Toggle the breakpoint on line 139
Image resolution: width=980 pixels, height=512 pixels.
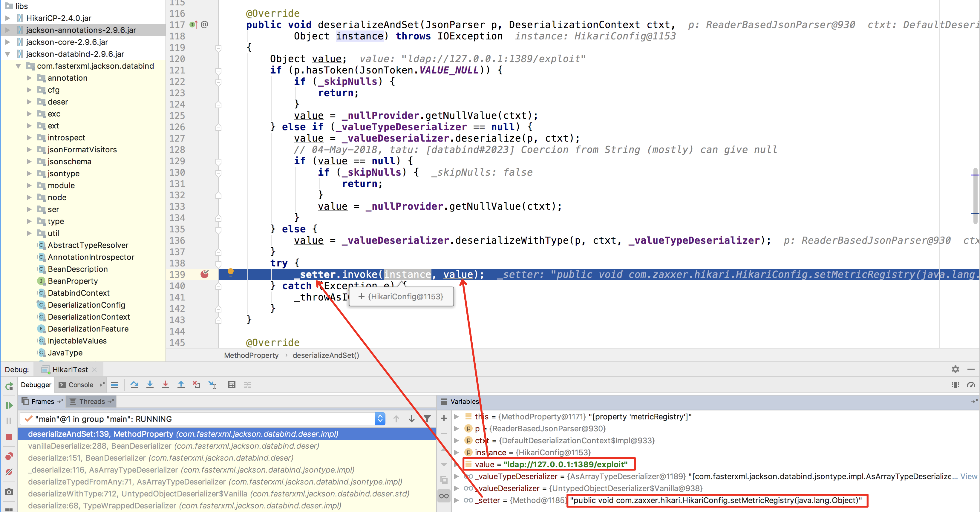tap(205, 274)
